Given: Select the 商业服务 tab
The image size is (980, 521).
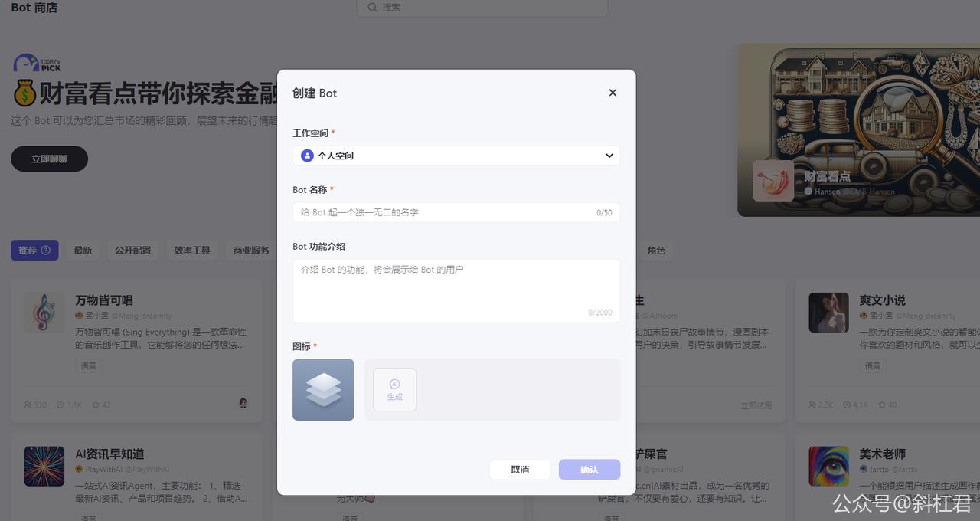Looking at the screenshot, I should coord(251,250).
